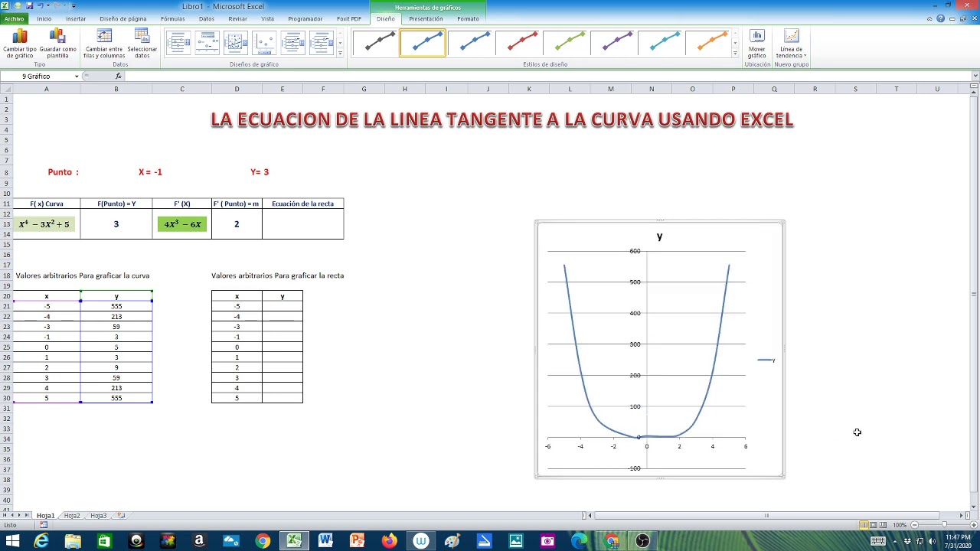Open Cambiar tipo de gráfico tool
Screen dimensions: 980x551
pyautogui.click(x=20, y=44)
